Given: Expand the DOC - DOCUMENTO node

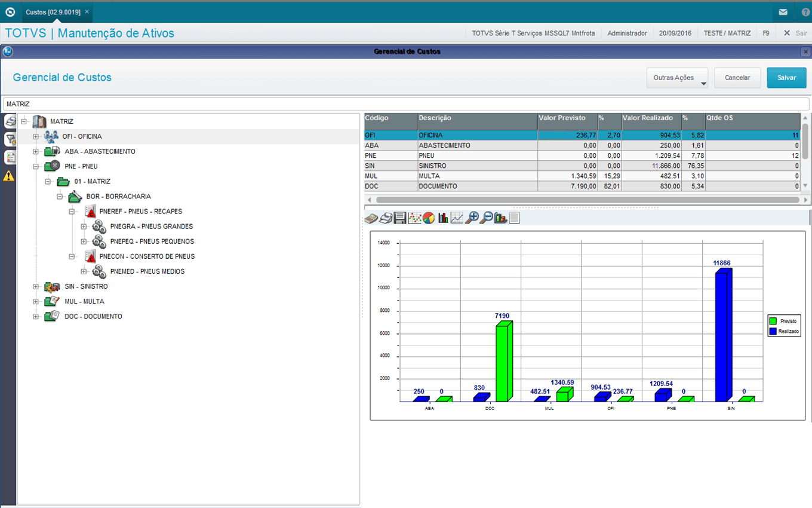Looking at the screenshot, I should coord(36,316).
